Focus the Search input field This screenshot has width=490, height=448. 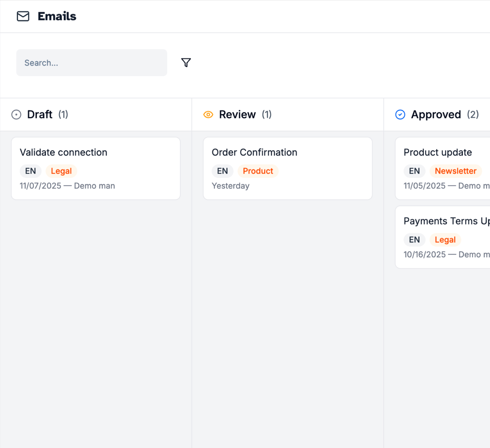pos(92,63)
